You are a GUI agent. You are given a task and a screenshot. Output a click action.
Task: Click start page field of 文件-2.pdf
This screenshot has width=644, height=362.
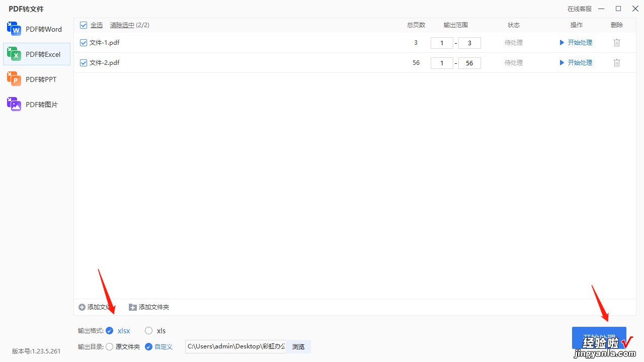[442, 63]
